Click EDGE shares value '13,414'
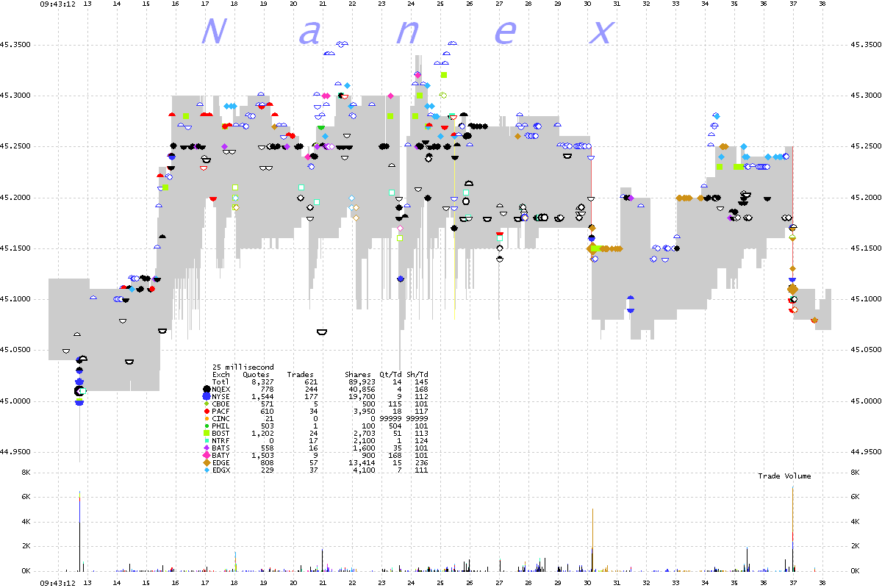The width and height of the screenshot is (882, 588). 362,462
